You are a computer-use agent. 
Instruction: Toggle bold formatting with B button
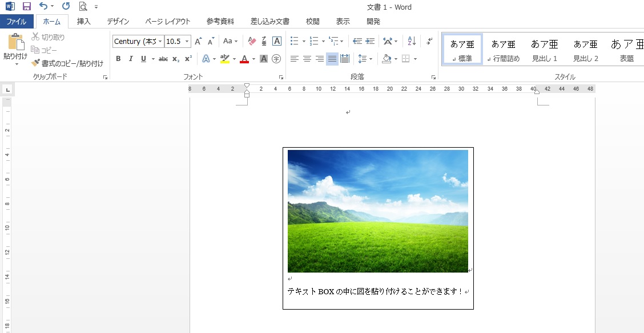click(118, 59)
